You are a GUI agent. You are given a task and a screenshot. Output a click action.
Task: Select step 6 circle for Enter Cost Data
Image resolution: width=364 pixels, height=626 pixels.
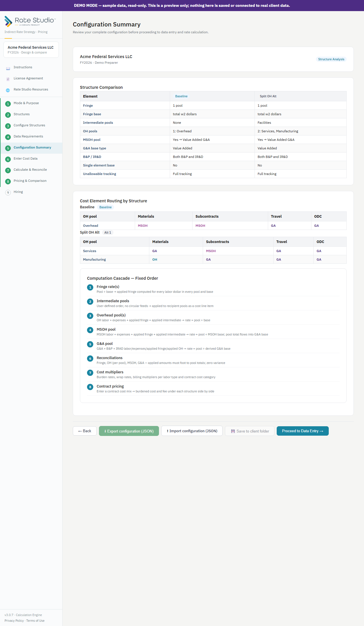pyautogui.click(x=8, y=159)
